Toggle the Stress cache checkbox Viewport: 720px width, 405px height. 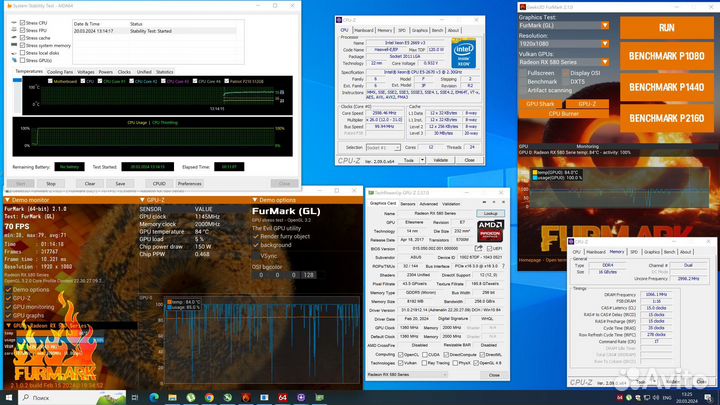coord(22,38)
